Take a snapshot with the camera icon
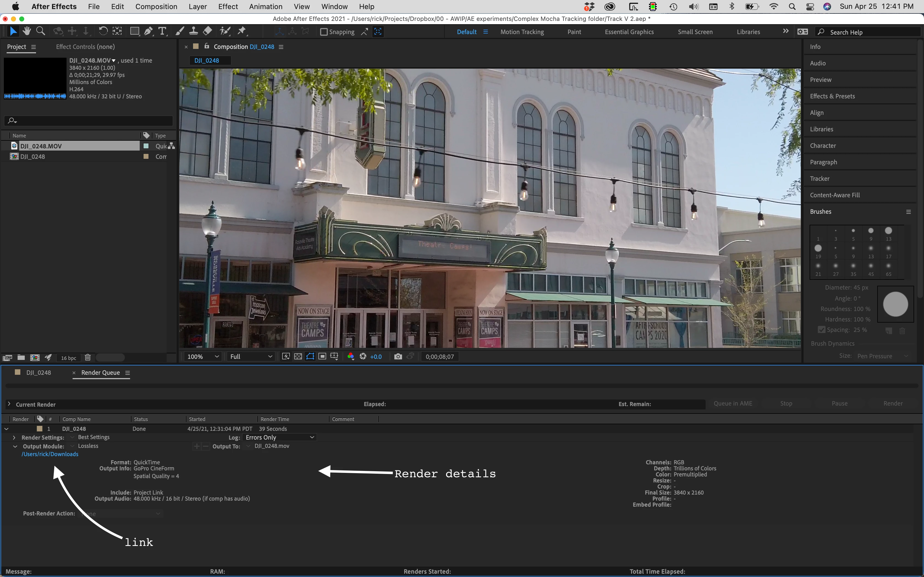 398,356
